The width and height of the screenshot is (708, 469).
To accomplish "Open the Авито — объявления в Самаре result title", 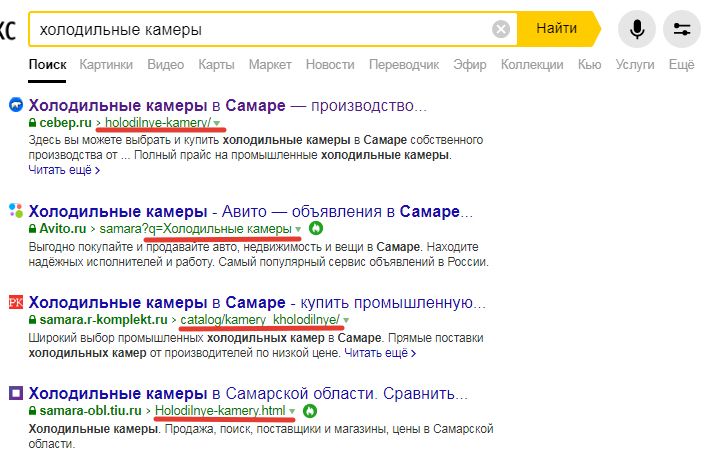I will coord(251,211).
